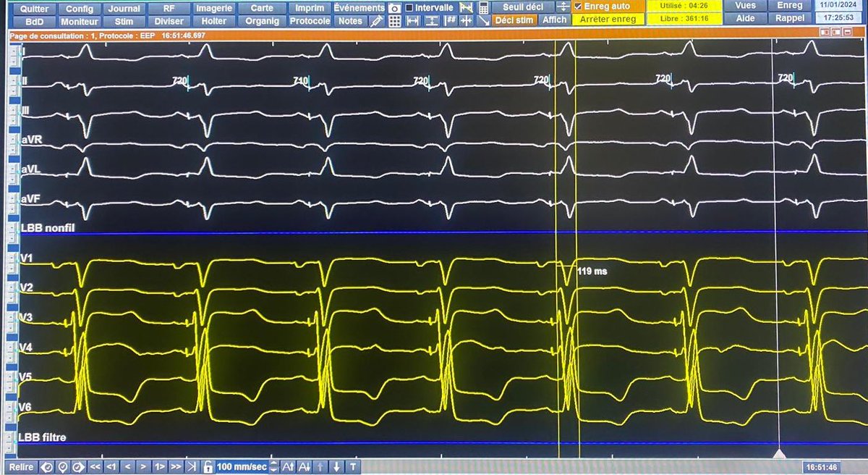Image resolution: width=868 pixels, height=475 pixels.
Task: Open the calculator icon in toolbar
Action: [x=483, y=8]
